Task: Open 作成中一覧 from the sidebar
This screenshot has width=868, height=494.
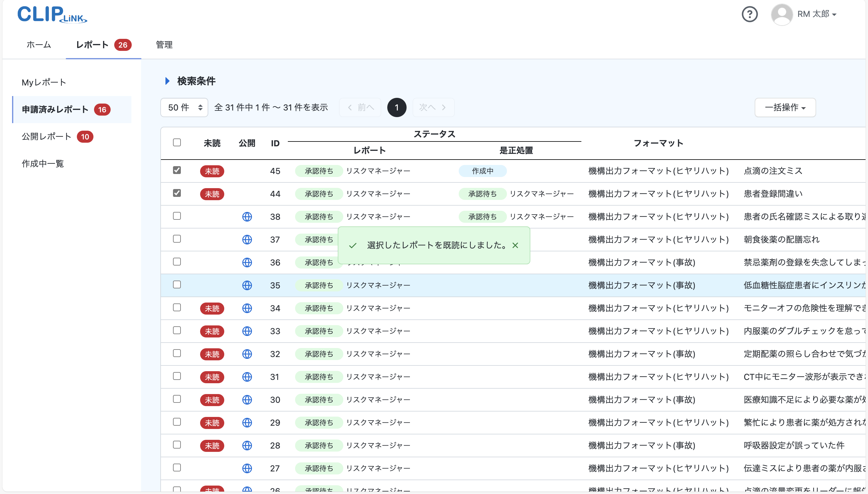Action: pyautogui.click(x=42, y=163)
